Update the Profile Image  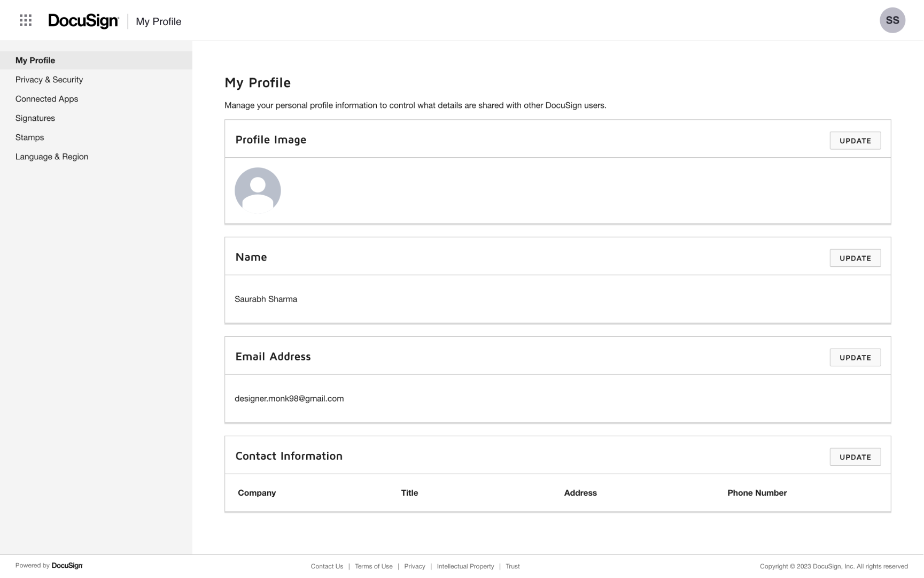(x=855, y=141)
